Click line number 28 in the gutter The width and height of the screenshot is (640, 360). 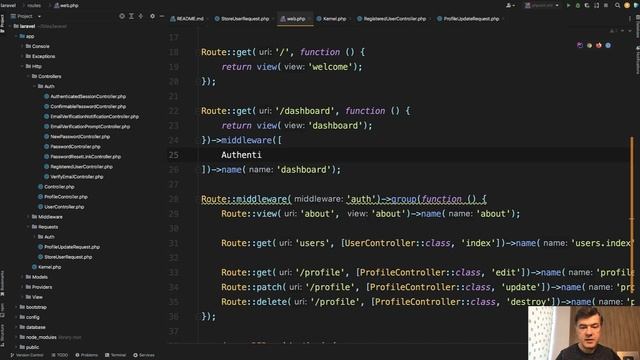174,199
